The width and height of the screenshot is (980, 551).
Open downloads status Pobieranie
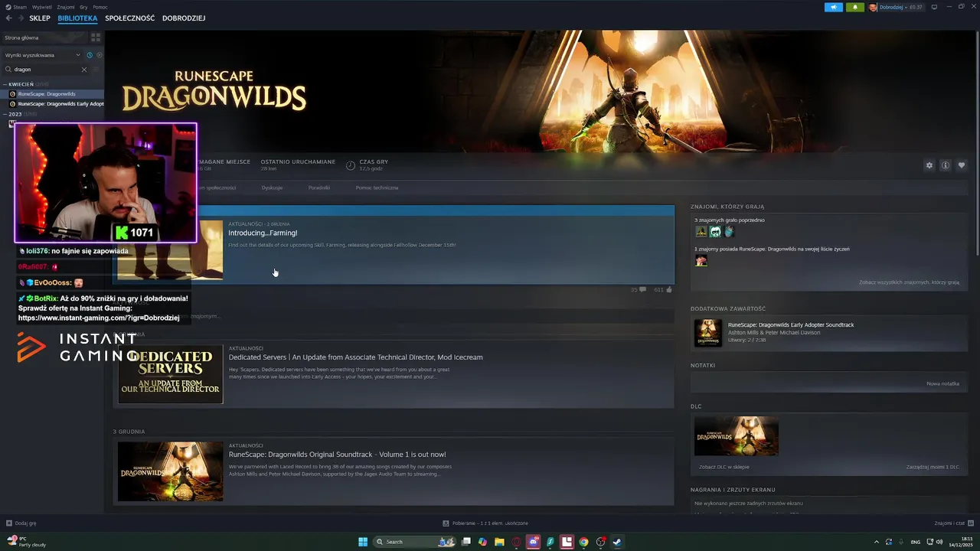coord(485,523)
